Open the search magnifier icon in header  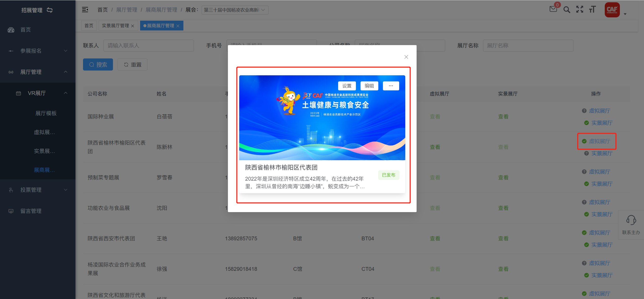coord(567,10)
